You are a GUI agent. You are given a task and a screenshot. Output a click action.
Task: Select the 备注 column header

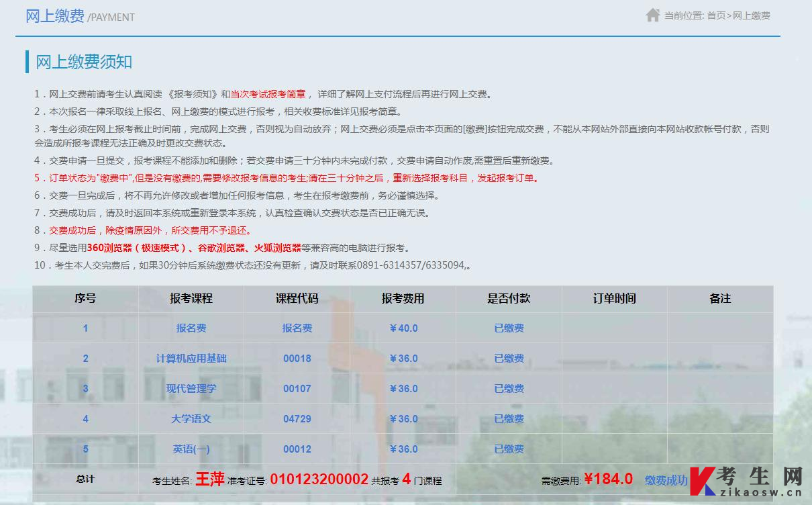tap(720, 298)
